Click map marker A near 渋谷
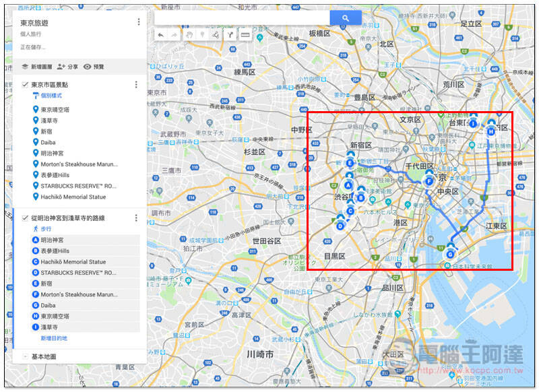 [x=348, y=185]
